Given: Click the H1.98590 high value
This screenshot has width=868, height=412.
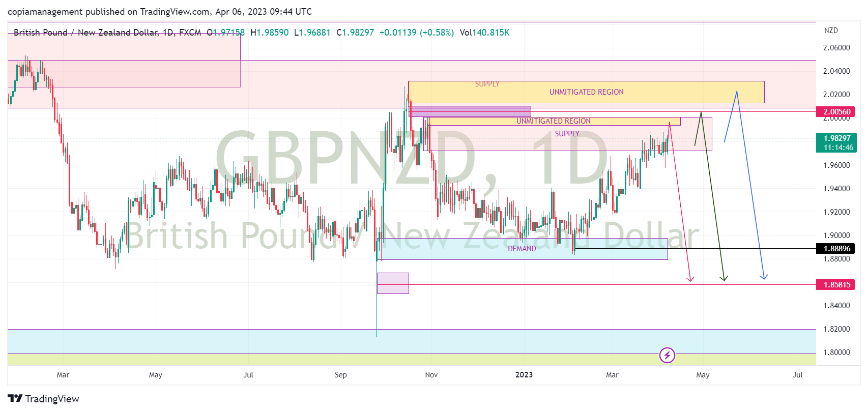Looking at the screenshot, I should pos(270,33).
